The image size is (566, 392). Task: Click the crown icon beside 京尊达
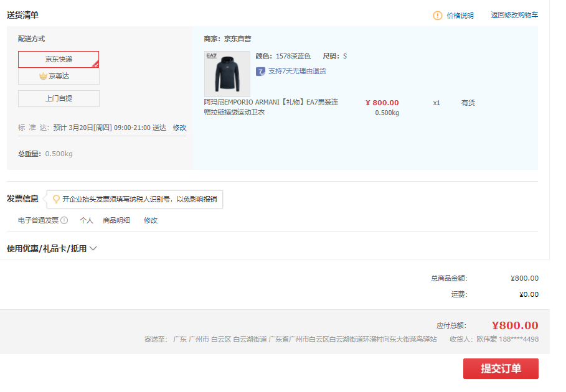43,76
